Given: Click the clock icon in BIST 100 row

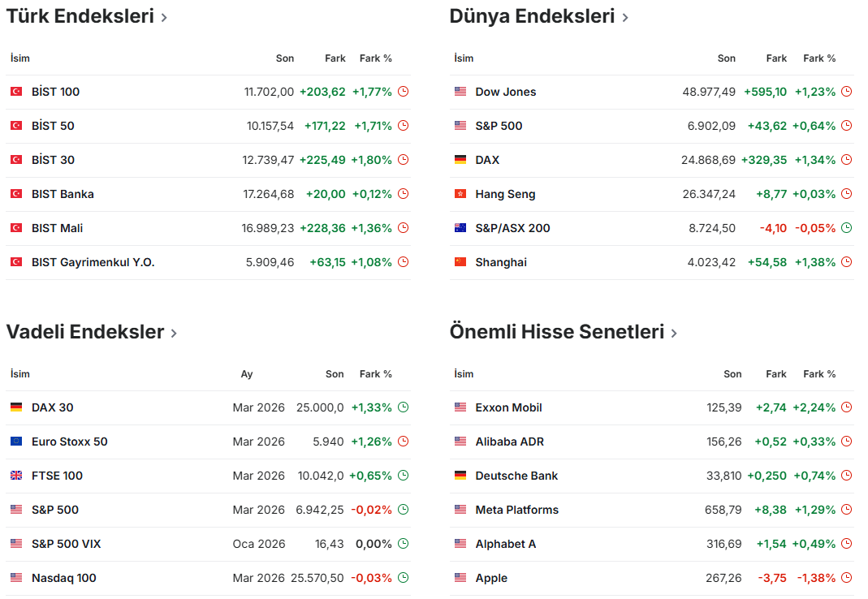Looking at the screenshot, I should pos(403,92).
